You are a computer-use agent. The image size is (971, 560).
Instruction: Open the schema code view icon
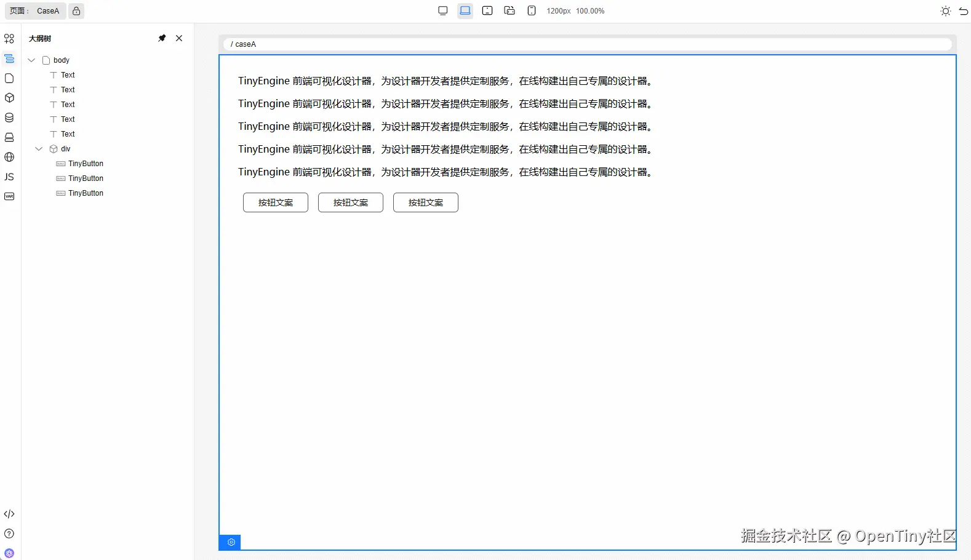coord(9,514)
